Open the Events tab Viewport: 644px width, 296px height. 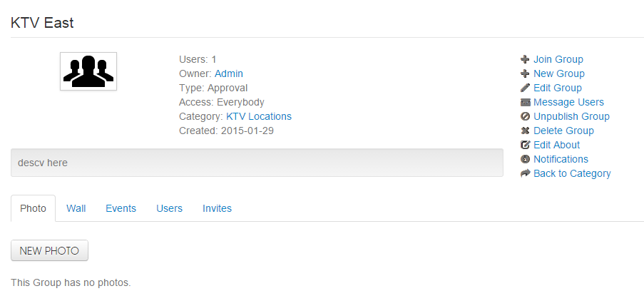(x=121, y=208)
